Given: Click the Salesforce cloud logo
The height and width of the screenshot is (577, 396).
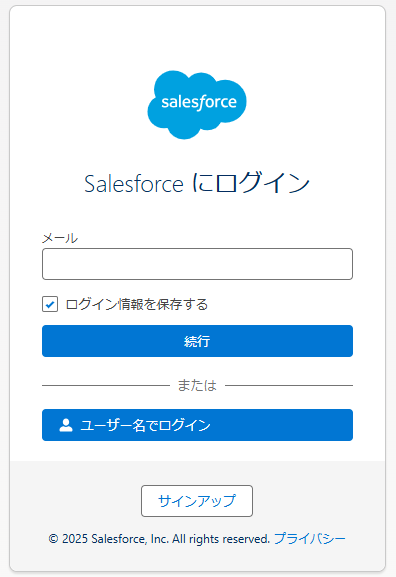Looking at the screenshot, I should coord(197,105).
